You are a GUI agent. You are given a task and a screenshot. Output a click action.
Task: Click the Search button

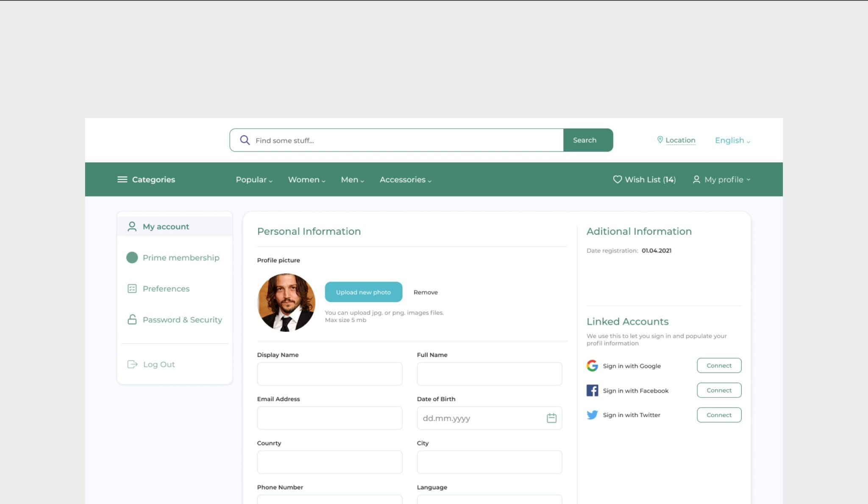(x=588, y=140)
